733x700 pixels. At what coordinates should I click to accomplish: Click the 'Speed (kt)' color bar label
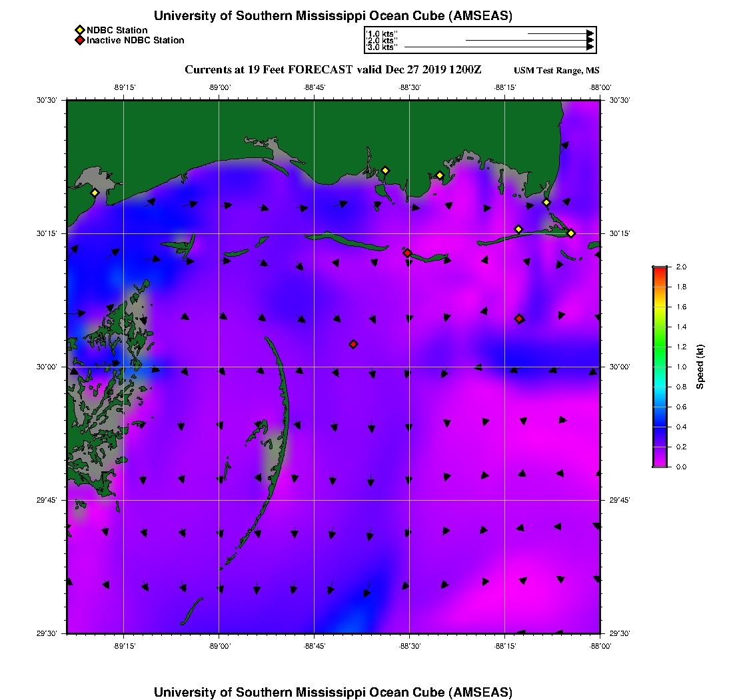point(700,367)
